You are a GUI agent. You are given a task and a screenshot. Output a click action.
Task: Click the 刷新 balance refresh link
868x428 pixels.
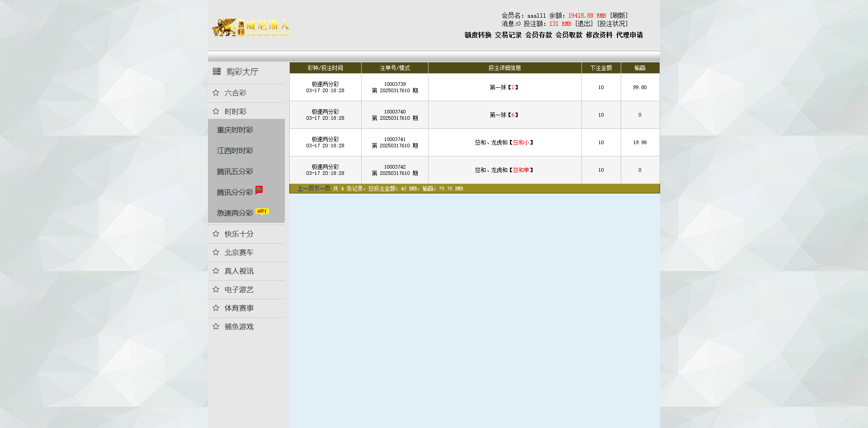(619, 16)
